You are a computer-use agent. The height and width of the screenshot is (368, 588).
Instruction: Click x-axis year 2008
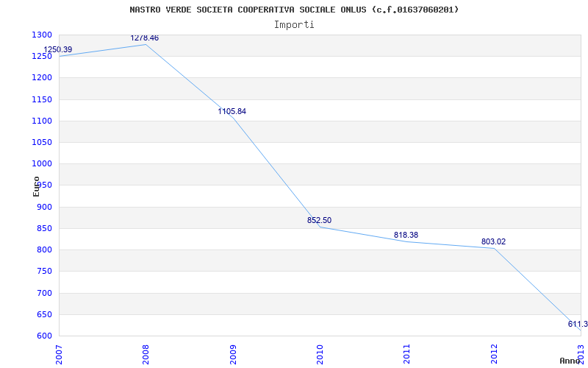[146, 354]
